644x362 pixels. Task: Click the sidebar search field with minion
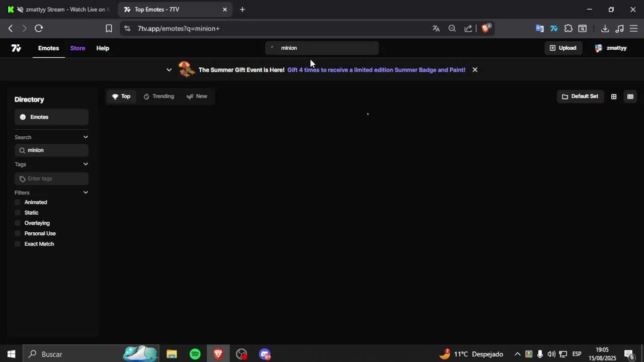point(51,150)
